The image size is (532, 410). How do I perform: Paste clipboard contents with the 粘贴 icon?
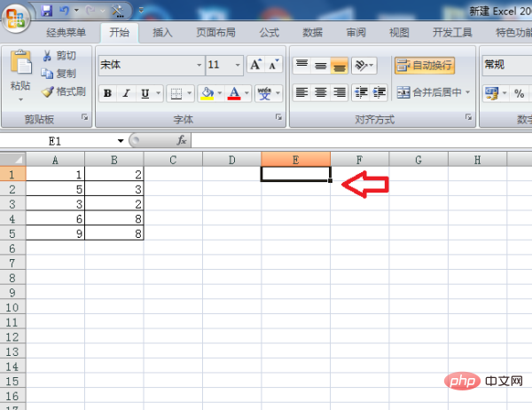tap(20, 62)
